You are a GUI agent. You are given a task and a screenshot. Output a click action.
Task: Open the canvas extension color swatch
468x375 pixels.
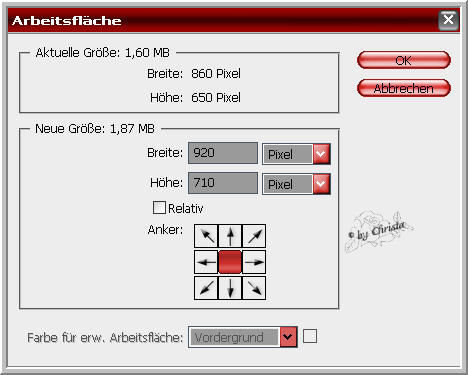(310, 336)
